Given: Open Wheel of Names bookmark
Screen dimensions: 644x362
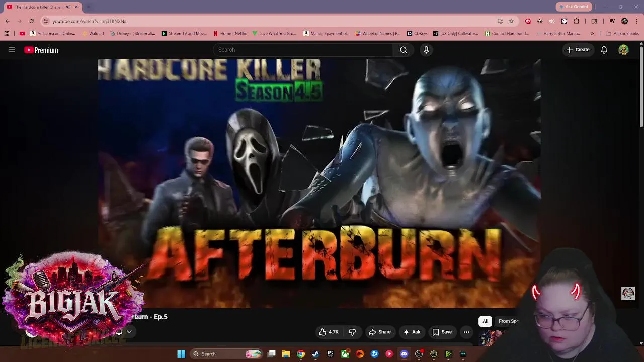Looking at the screenshot, I should click(x=378, y=34).
